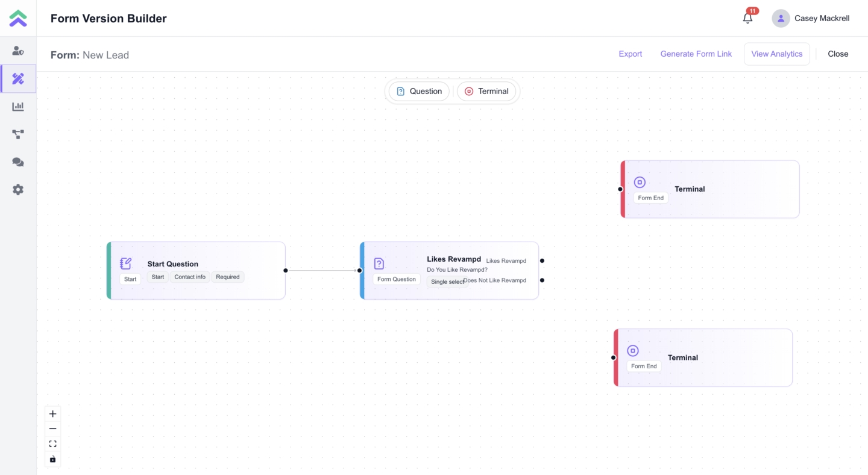Screen dimensions: 868x475
Task: Toggle the canvas lock icon
Action: 53,459
